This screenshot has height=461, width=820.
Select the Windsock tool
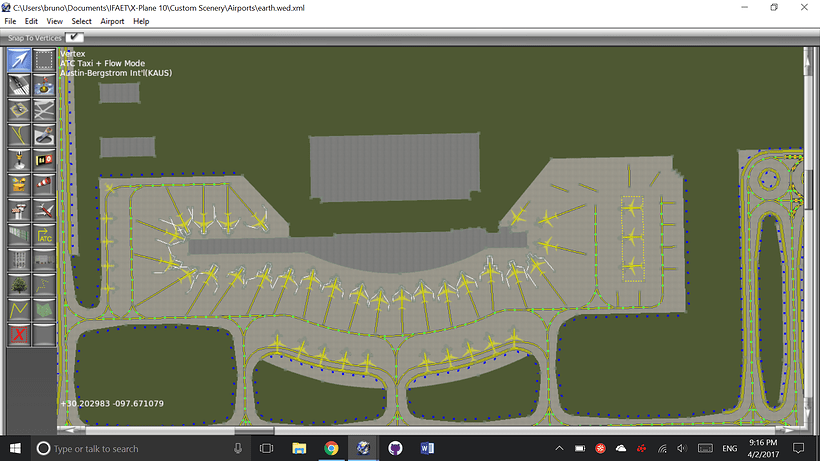coord(44,185)
